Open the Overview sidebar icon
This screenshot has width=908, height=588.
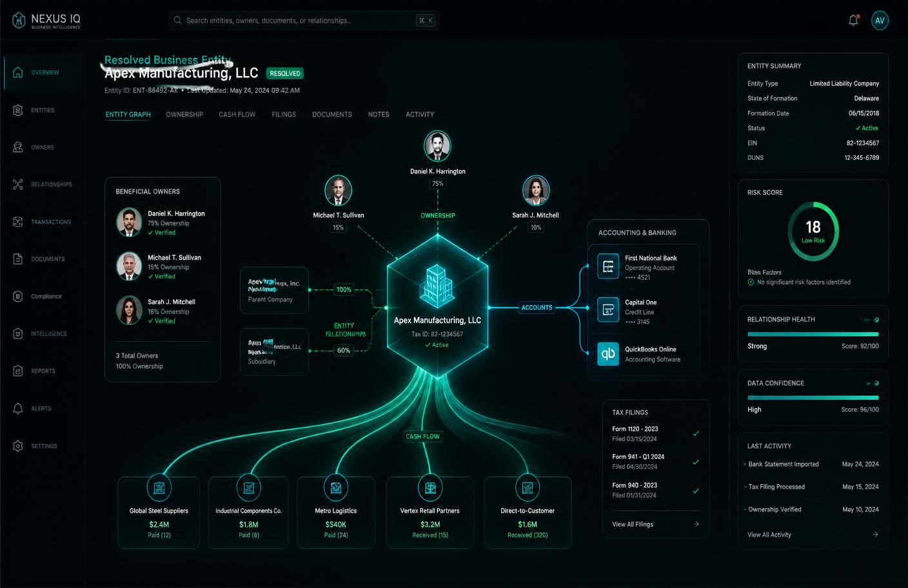point(18,72)
